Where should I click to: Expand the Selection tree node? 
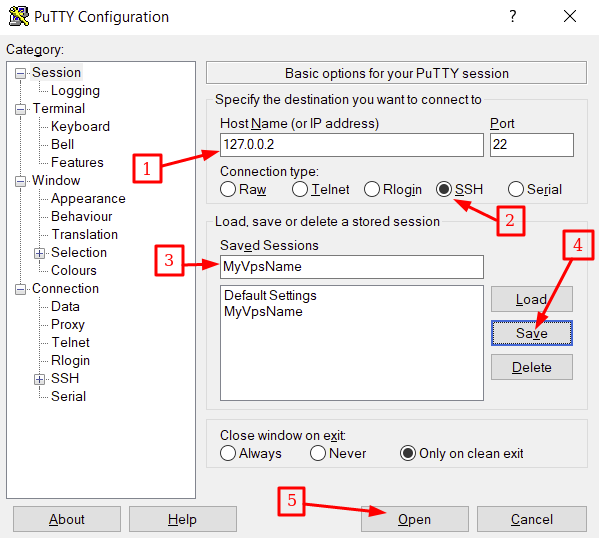[x=39, y=253]
